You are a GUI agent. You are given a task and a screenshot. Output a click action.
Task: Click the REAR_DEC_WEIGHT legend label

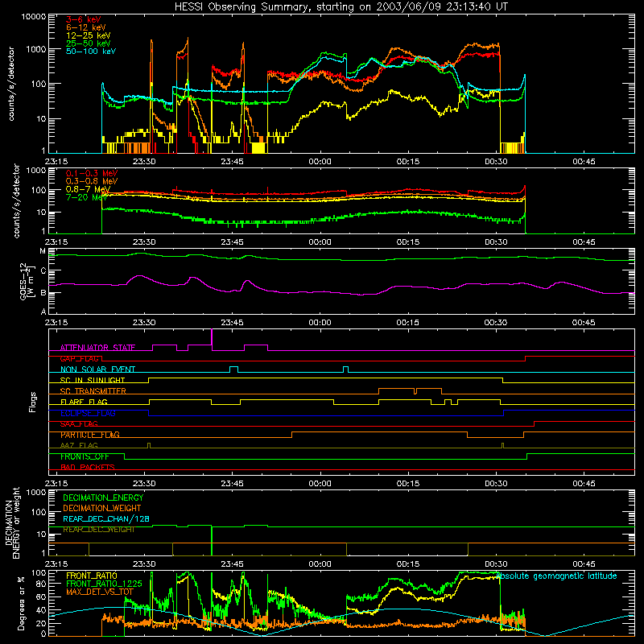click(x=98, y=530)
